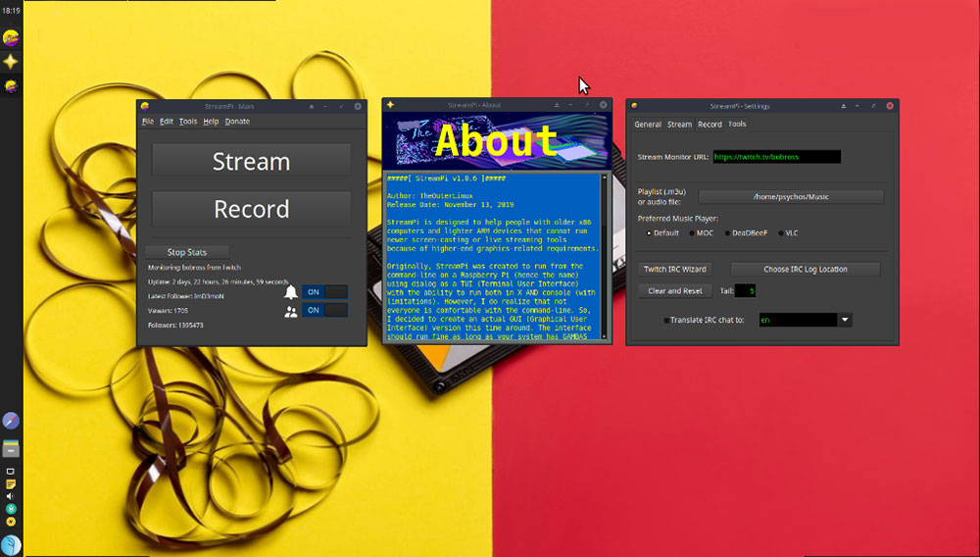Click the 'Viewers: 1705' text
980x557 pixels.
point(168,311)
